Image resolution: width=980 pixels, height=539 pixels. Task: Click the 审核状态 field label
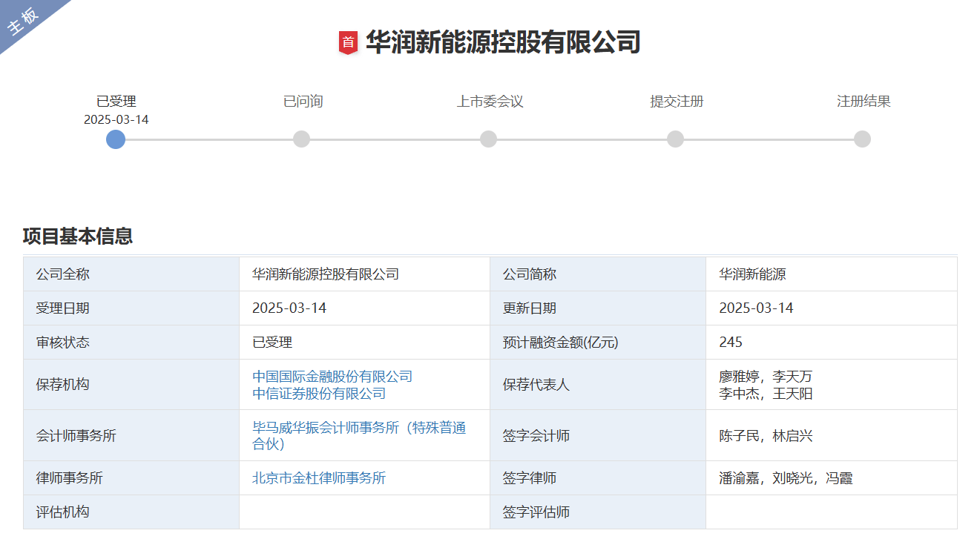pos(63,343)
